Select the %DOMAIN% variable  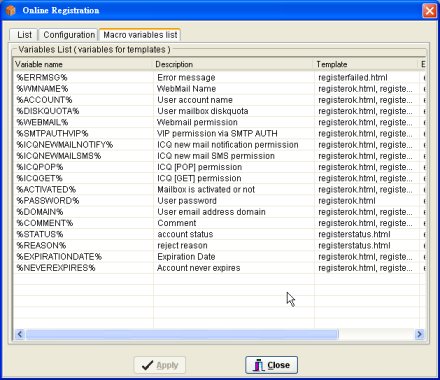point(40,212)
